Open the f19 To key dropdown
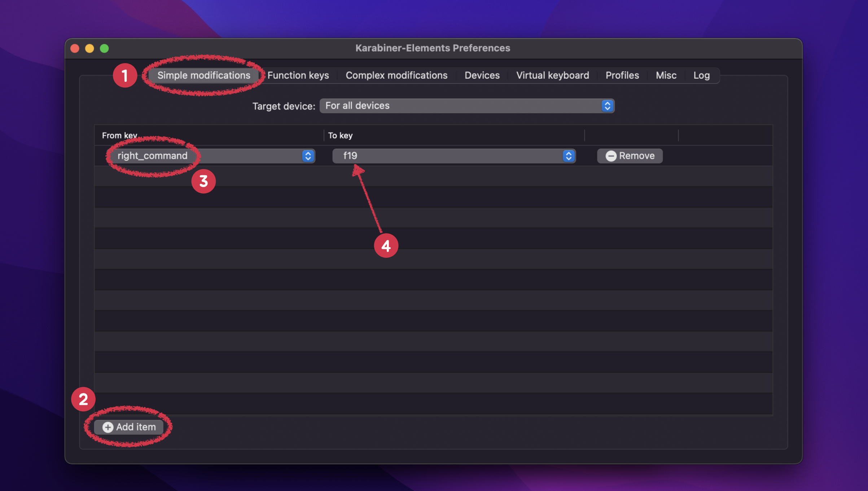Image resolution: width=868 pixels, height=491 pixels. pyautogui.click(x=447, y=156)
